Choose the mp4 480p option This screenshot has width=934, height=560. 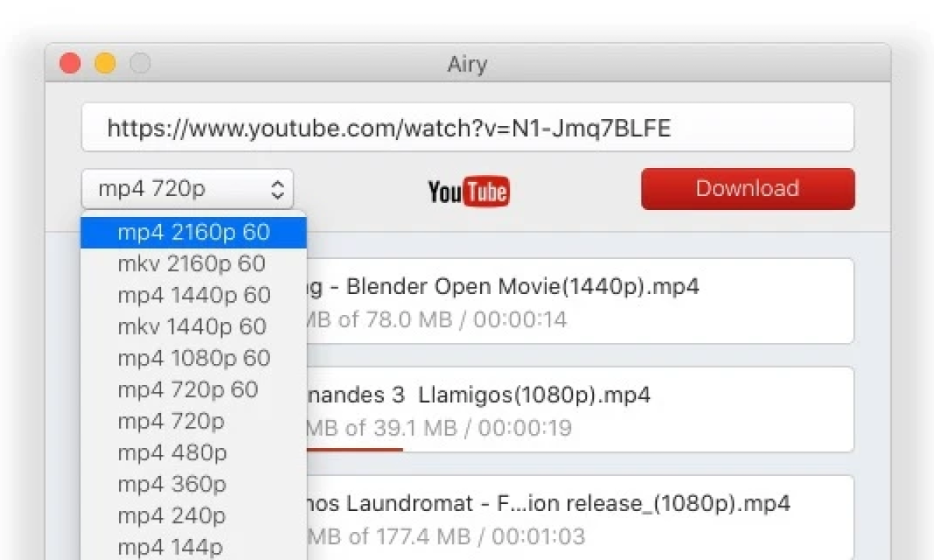(194, 452)
